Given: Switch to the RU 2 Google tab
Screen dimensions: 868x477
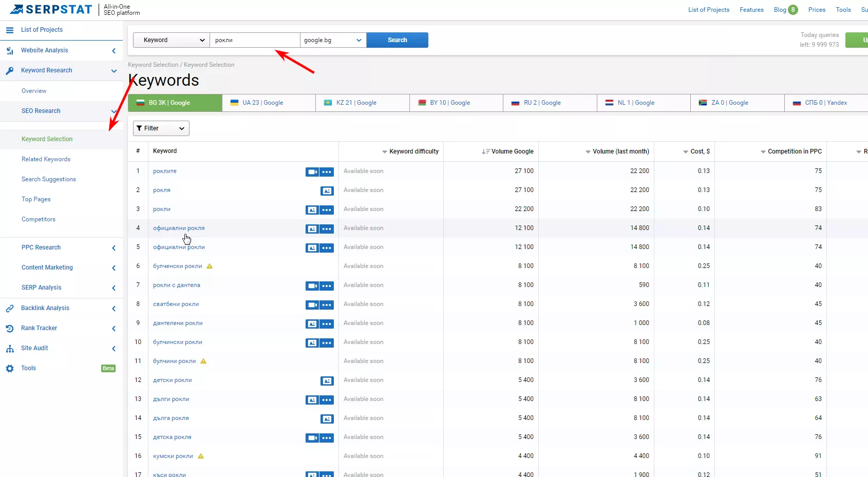Looking at the screenshot, I should [550, 103].
